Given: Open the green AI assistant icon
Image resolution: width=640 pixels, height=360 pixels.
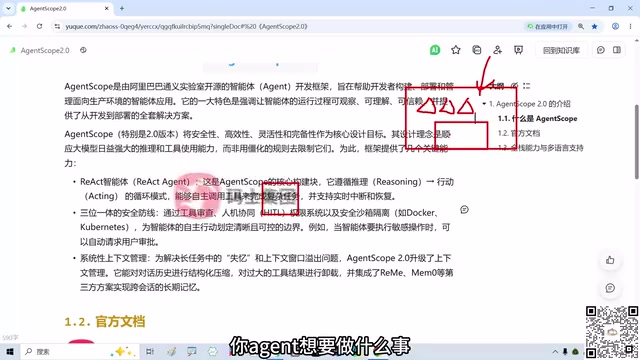Looking at the screenshot, I should [435, 50].
